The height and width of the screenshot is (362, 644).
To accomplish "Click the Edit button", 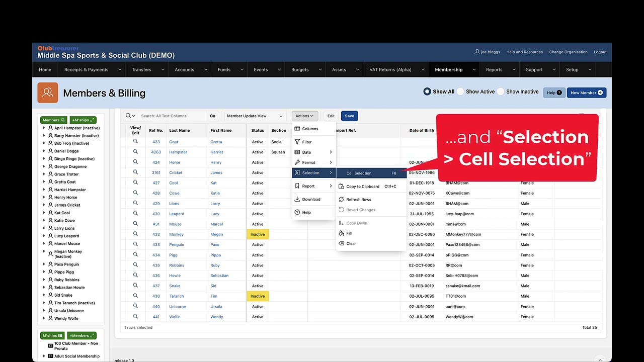I will (x=331, y=116).
